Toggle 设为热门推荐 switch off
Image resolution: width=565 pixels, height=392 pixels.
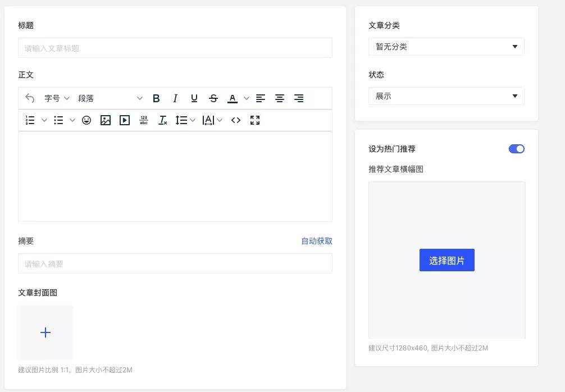516,149
